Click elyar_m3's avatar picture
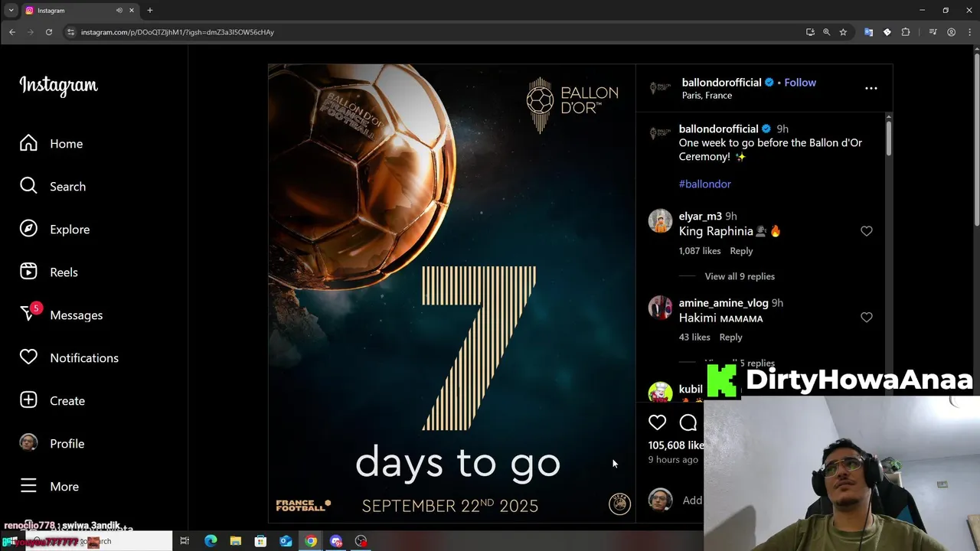Viewport: 980px width, 551px height. [660, 221]
